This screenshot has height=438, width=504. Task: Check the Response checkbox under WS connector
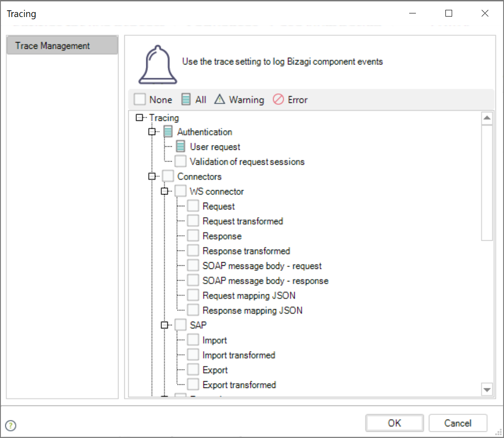(x=193, y=235)
